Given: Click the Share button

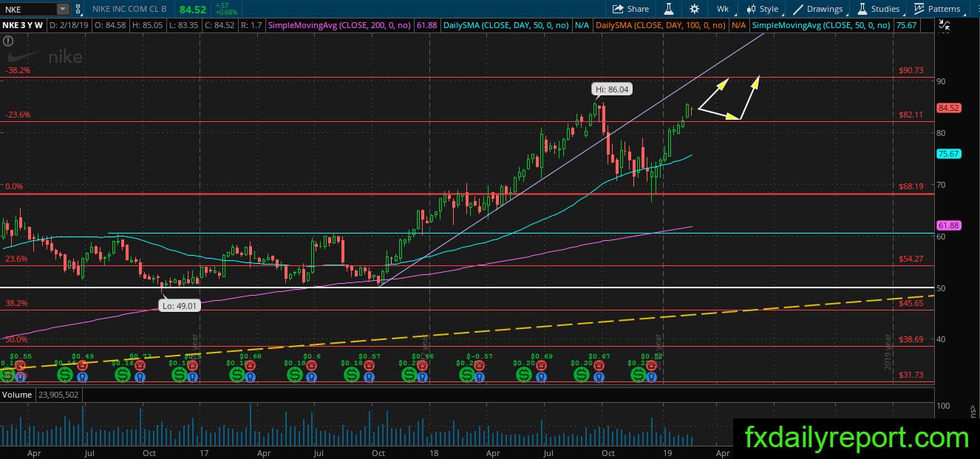Looking at the screenshot, I should tap(630, 9).
